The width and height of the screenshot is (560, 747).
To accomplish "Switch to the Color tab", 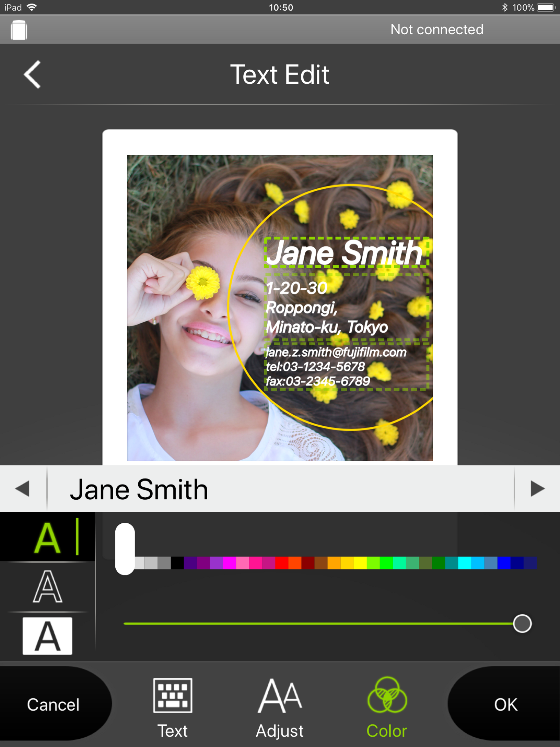I will (387, 708).
